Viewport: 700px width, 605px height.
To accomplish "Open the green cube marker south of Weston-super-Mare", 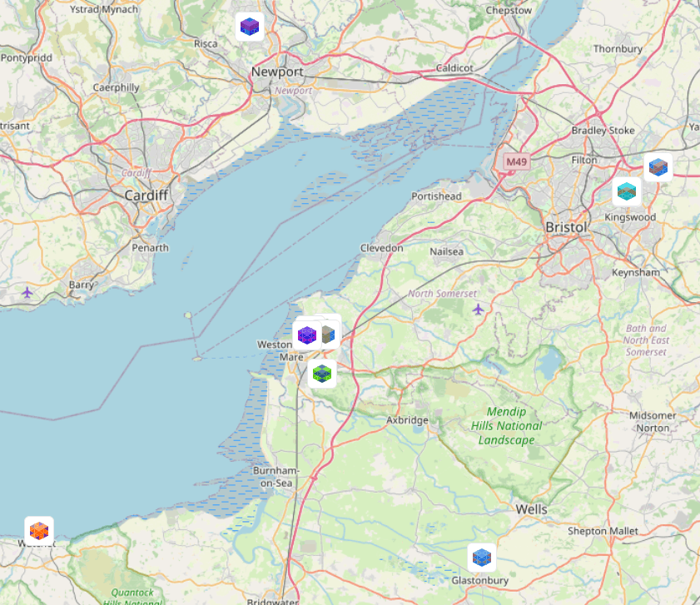I will [322, 374].
